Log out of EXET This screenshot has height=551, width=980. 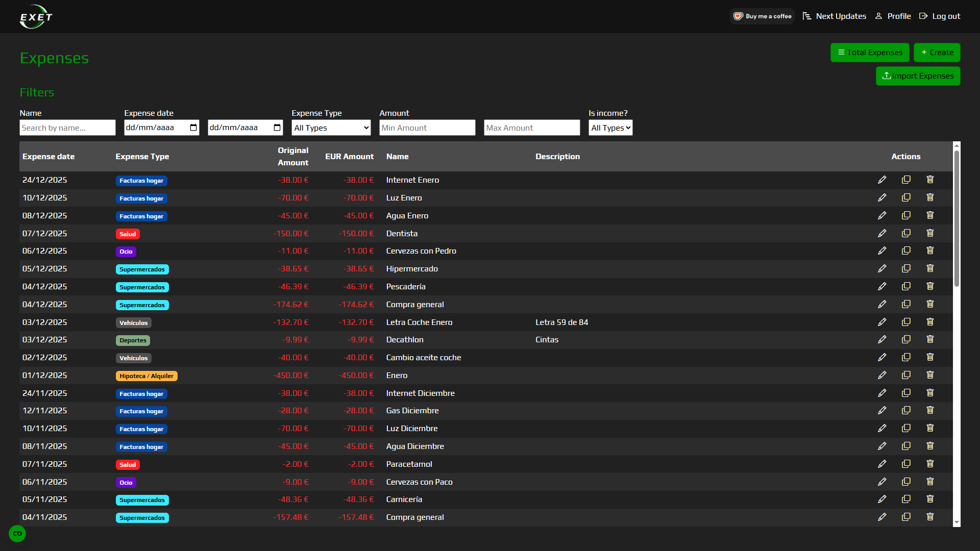pos(940,16)
